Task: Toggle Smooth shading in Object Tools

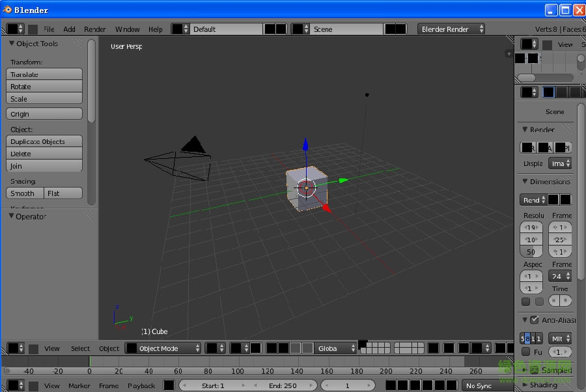Action: point(24,193)
